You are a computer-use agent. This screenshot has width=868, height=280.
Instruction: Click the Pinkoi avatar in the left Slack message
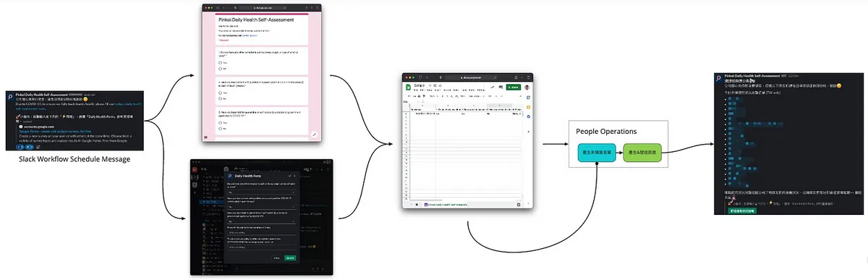[10, 96]
